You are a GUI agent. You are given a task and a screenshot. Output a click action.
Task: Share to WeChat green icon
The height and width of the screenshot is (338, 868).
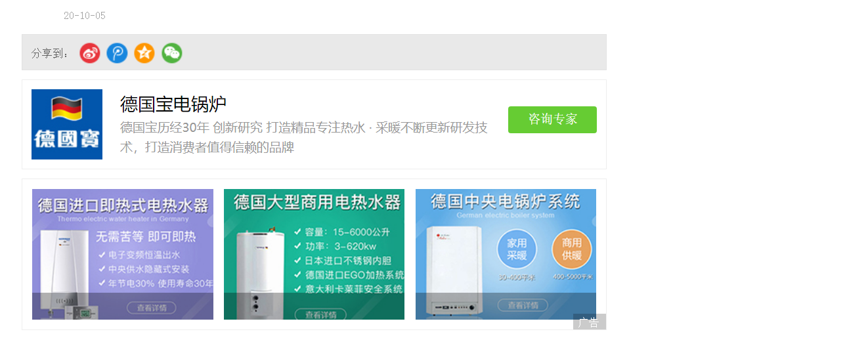click(x=172, y=53)
